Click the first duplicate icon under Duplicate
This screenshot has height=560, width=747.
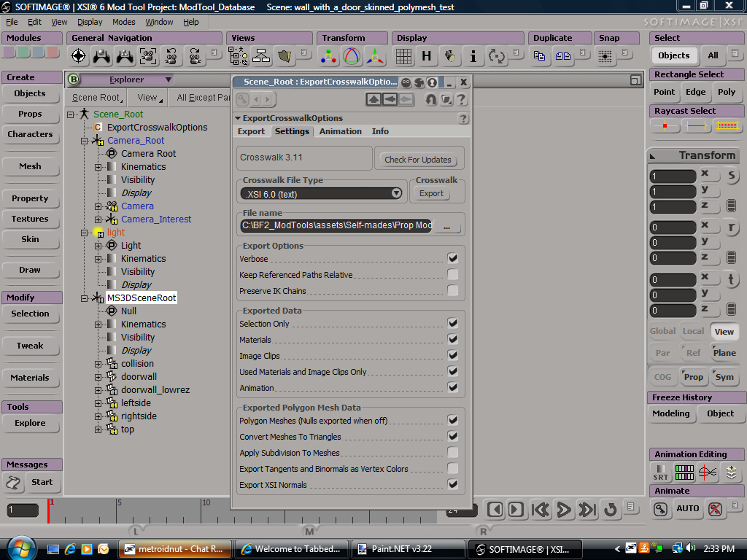(539, 56)
